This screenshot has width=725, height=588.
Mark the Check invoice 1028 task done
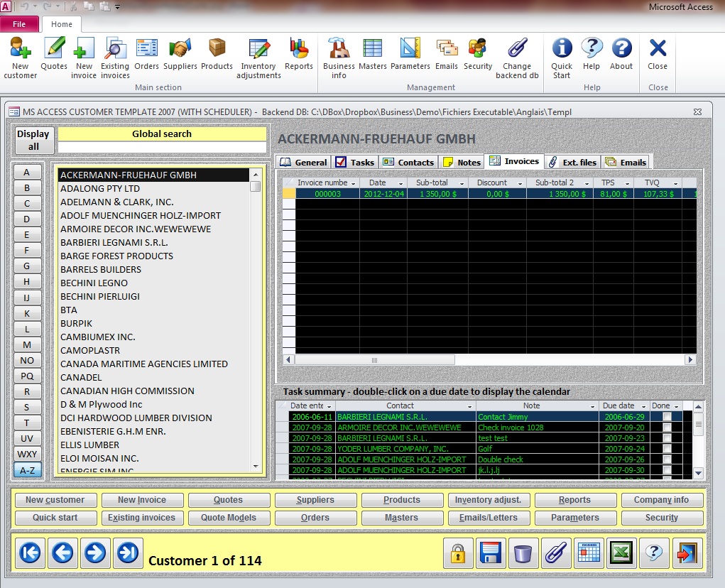click(667, 428)
